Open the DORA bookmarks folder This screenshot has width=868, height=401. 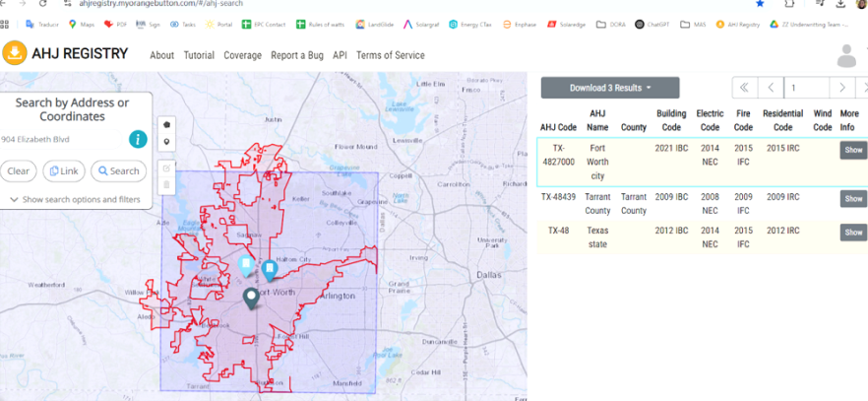pyautogui.click(x=611, y=25)
